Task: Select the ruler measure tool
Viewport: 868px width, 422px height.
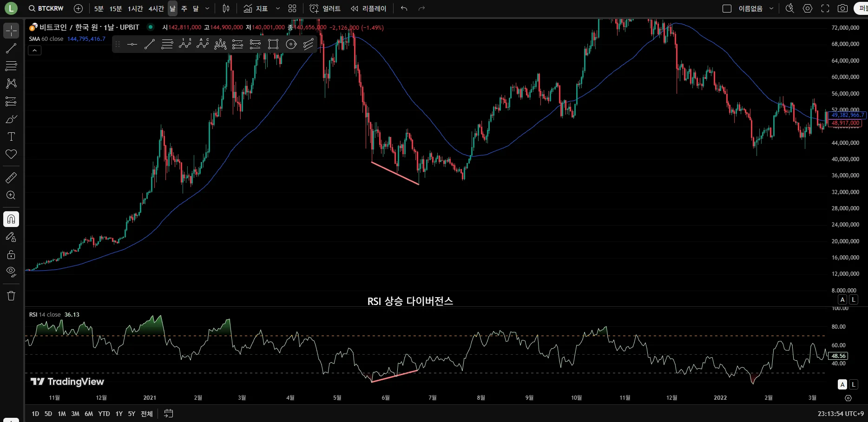Action: 11,177
